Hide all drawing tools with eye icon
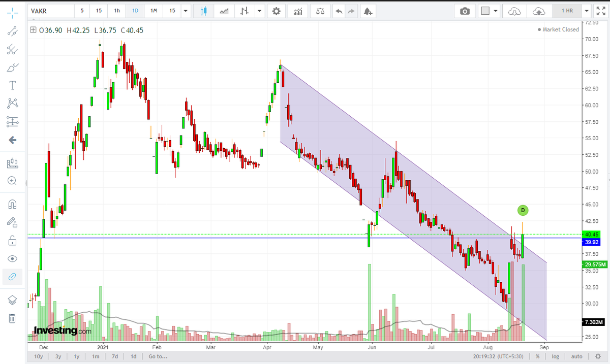 (x=13, y=258)
